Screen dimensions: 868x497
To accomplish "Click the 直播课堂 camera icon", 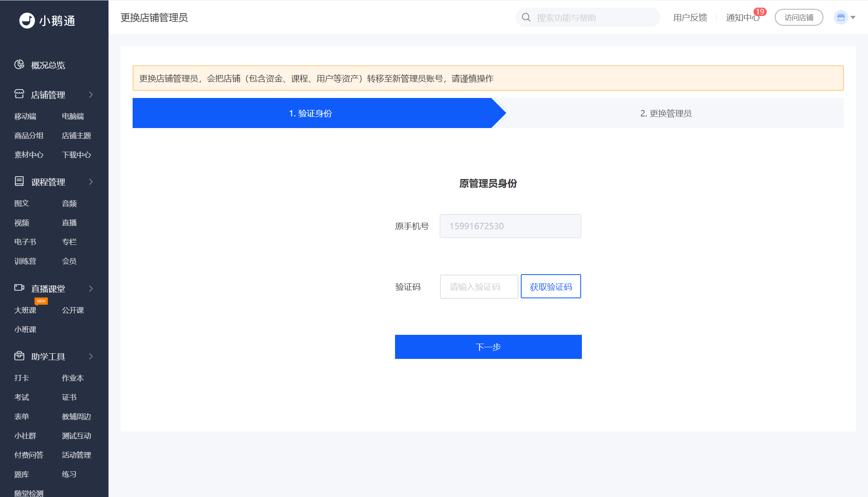I will click(x=19, y=287).
